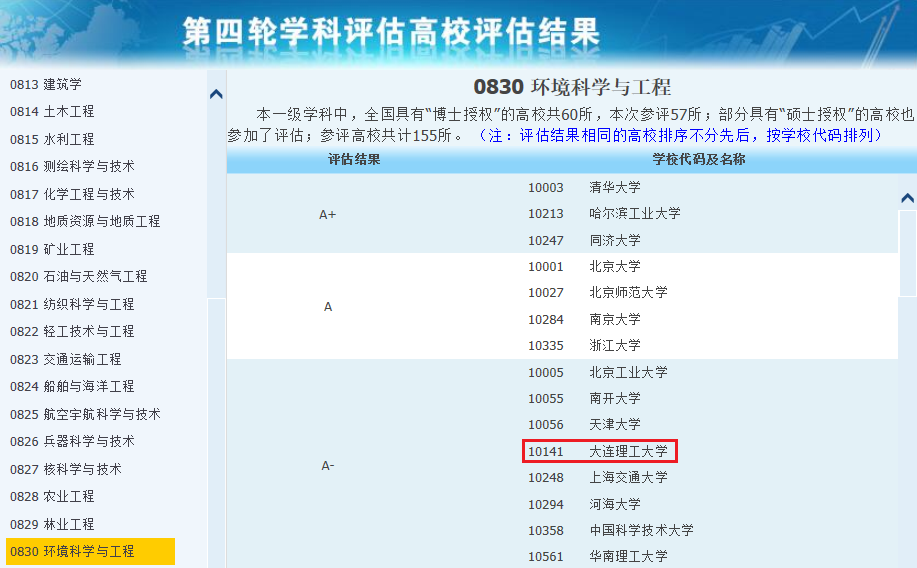Viewport: 917px width, 568px height.
Task: Click 北京师范大学 entry
Action: pyautogui.click(x=628, y=292)
